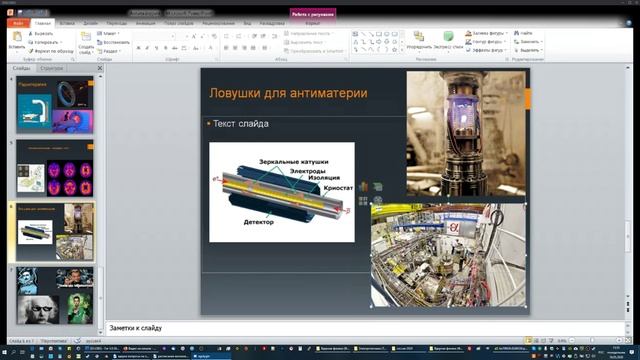
Task: Toggle strikethrough formatting
Action: 174,48
